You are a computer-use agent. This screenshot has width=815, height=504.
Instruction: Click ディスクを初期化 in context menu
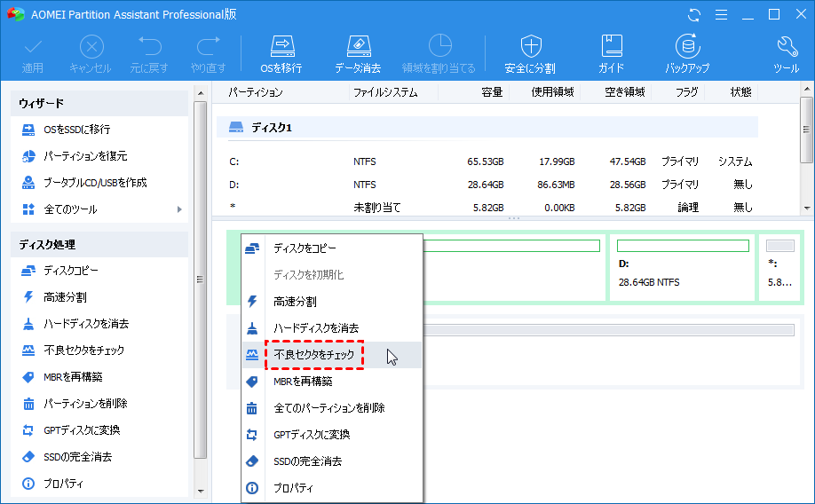332,275
